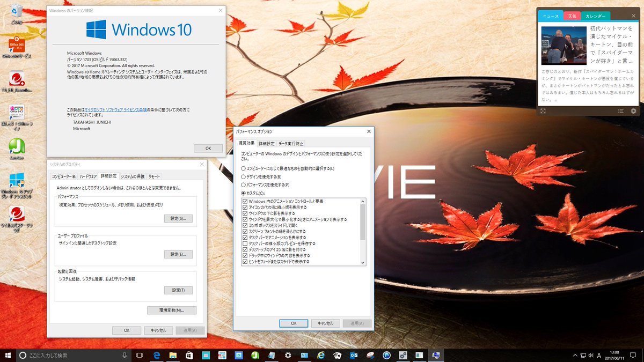The image size is (644, 362).
Task: Uncheck 'コンボ ボックスをスライドして開く'
Action: point(245,225)
